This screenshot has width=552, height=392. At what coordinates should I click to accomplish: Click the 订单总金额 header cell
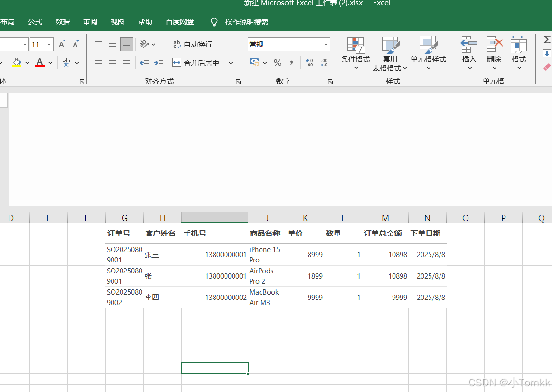[385, 233]
